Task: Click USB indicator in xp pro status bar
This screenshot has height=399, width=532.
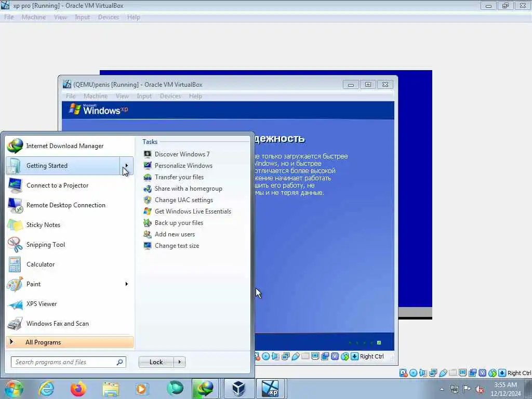Action: pyautogui.click(x=443, y=373)
